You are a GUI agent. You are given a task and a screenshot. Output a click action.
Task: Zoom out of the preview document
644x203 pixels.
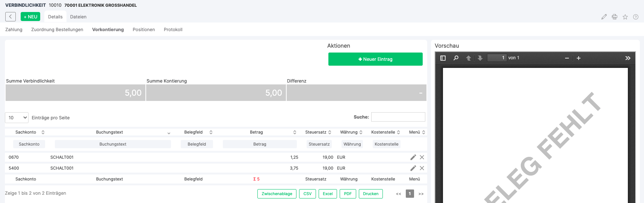567,58
